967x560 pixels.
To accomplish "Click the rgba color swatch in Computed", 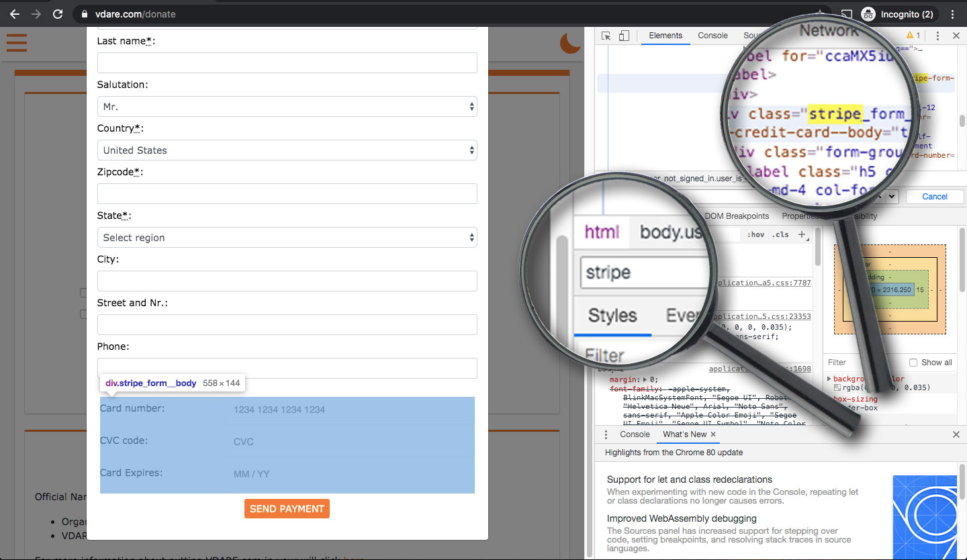I will 837,388.
